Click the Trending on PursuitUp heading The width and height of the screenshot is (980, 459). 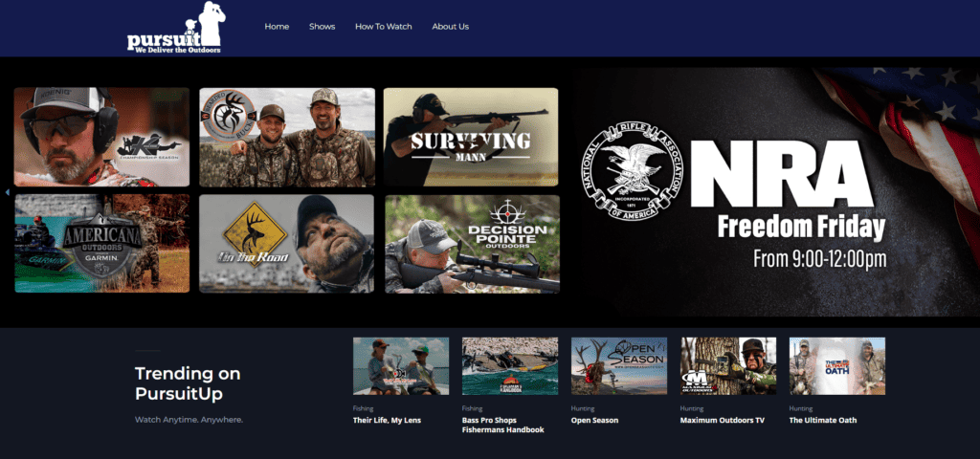(x=188, y=383)
